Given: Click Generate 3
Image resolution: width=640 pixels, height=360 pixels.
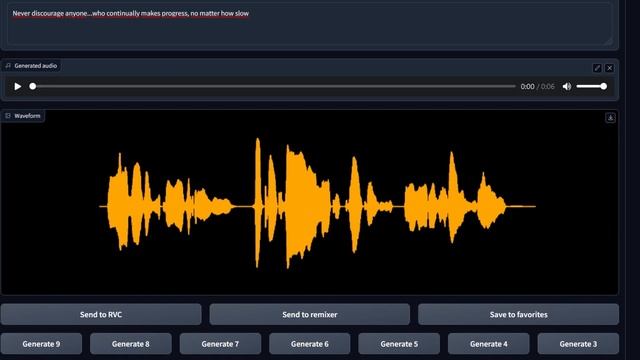Looking at the screenshot, I should 578,344.
